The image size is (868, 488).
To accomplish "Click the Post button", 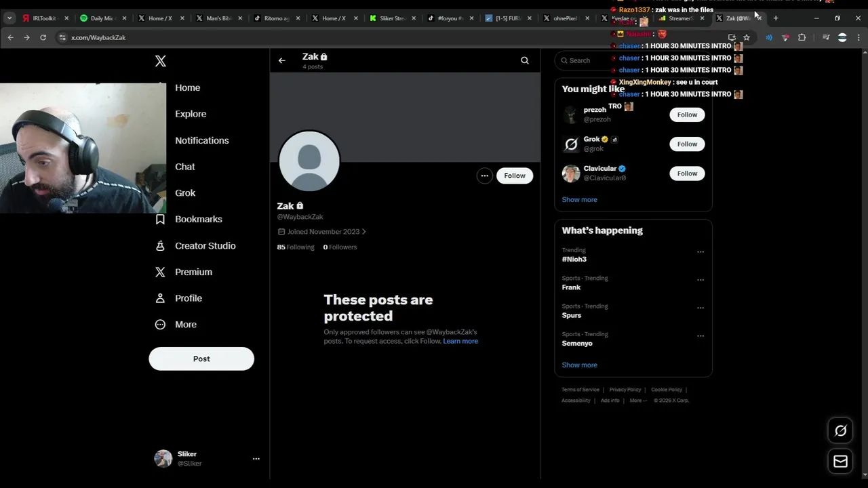I will [201, 359].
